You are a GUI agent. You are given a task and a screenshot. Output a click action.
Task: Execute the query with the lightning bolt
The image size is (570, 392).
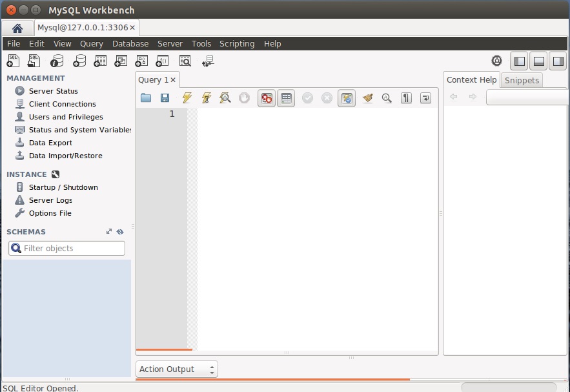pyautogui.click(x=187, y=98)
